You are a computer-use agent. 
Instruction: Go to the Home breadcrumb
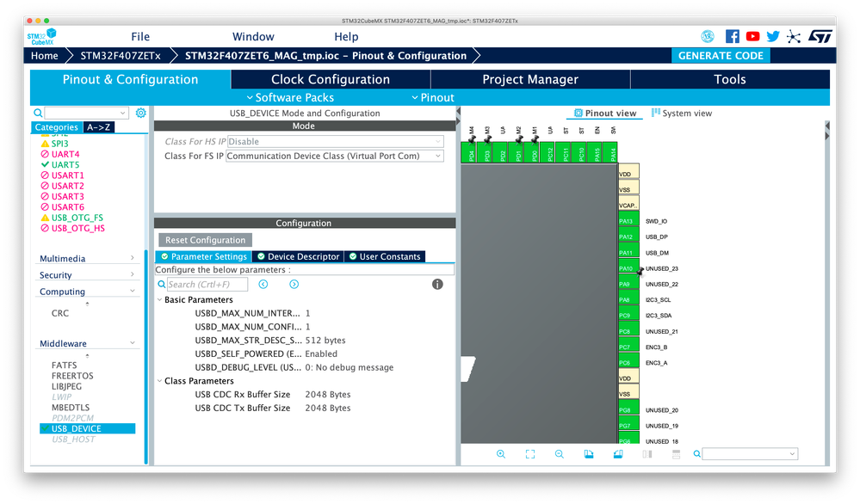[x=45, y=55]
